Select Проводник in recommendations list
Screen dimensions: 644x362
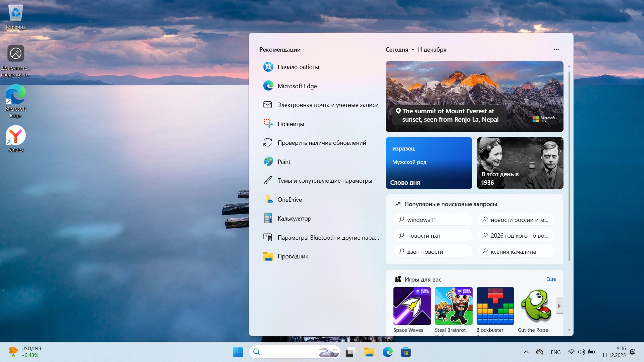(292, 256)
